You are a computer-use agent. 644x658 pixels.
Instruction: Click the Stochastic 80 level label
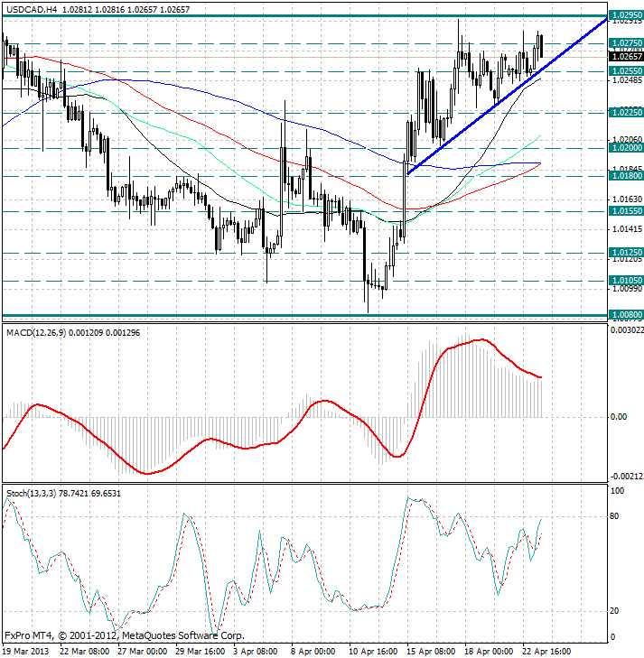[614, 516]
